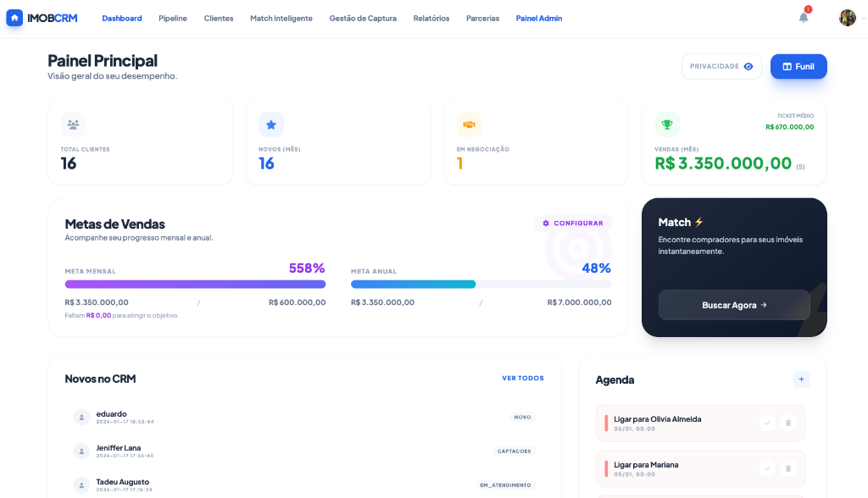Click the Meta Mensal progress bar
868x498 pixels.
(x=195, y=284)
